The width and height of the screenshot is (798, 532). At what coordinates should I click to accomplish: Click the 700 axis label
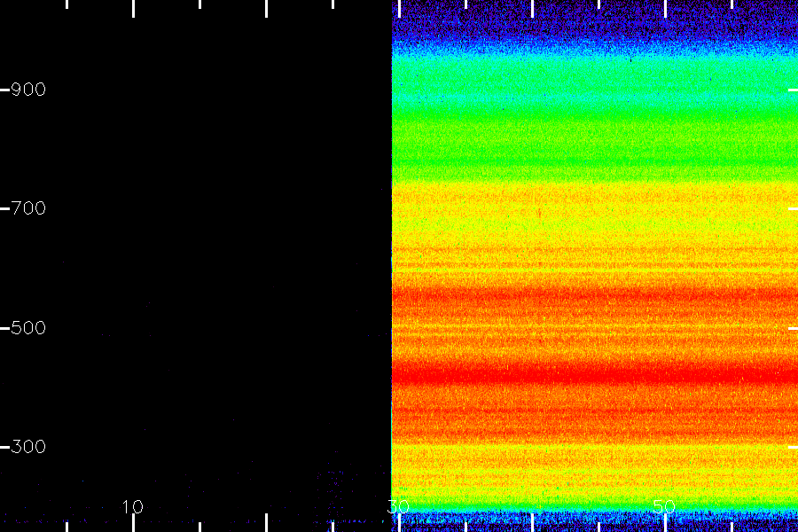(x=28, y=208)
